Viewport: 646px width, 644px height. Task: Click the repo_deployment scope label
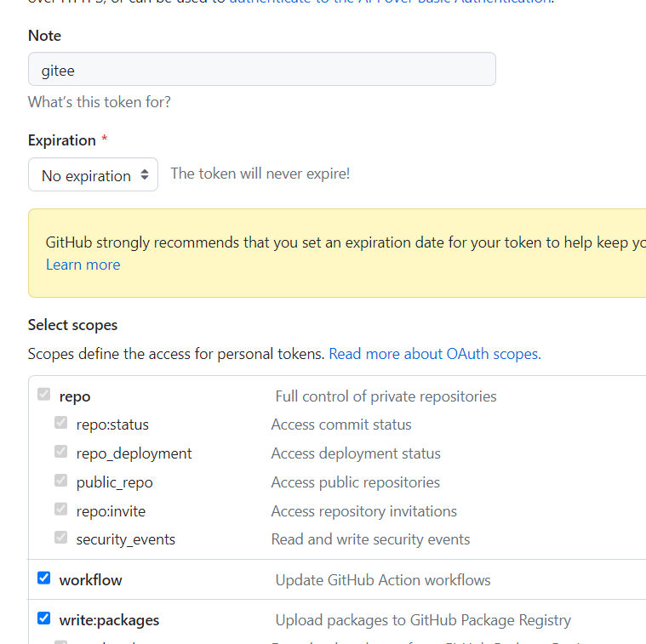134,453
